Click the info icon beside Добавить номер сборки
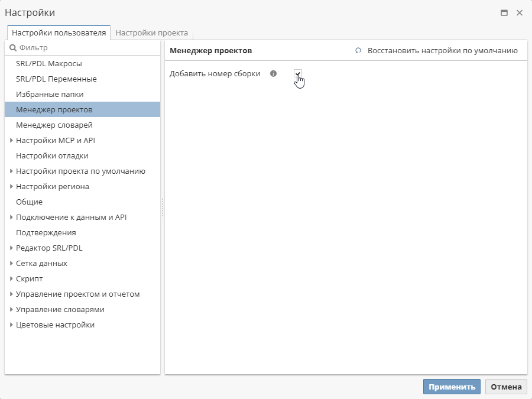This screenshot has width=532, height=399. pos(273,74)
